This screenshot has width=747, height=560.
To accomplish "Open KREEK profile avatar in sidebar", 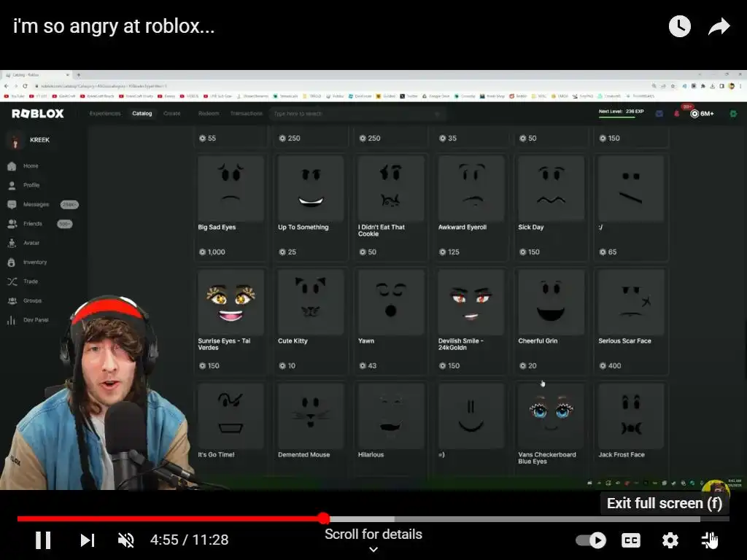I will tap(15, 140).
